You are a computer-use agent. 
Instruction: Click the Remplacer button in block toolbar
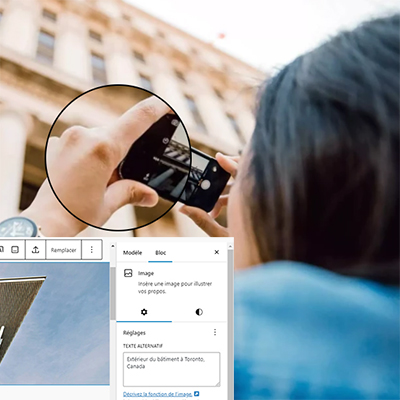tap(63, 250)
